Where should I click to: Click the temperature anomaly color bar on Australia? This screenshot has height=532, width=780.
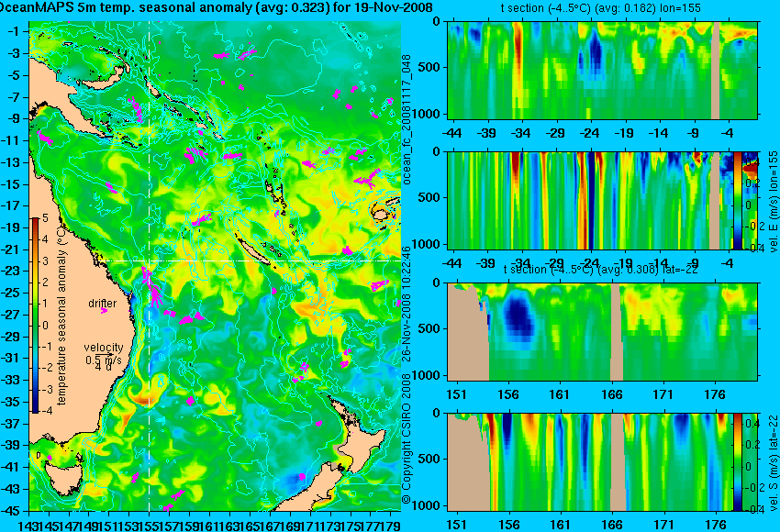tap(35, 316)
